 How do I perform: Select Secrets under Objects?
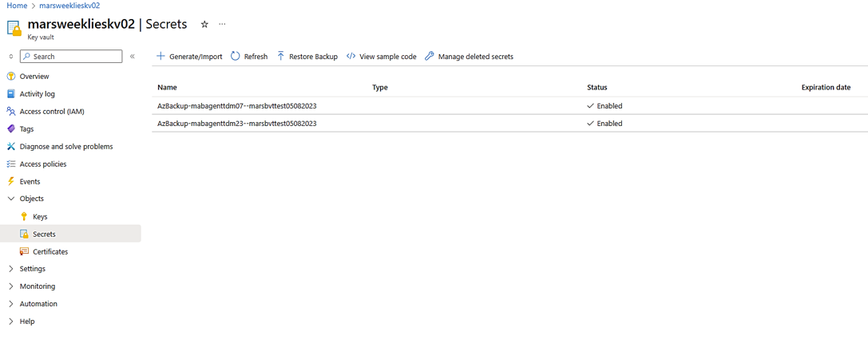tap(70, 234)
